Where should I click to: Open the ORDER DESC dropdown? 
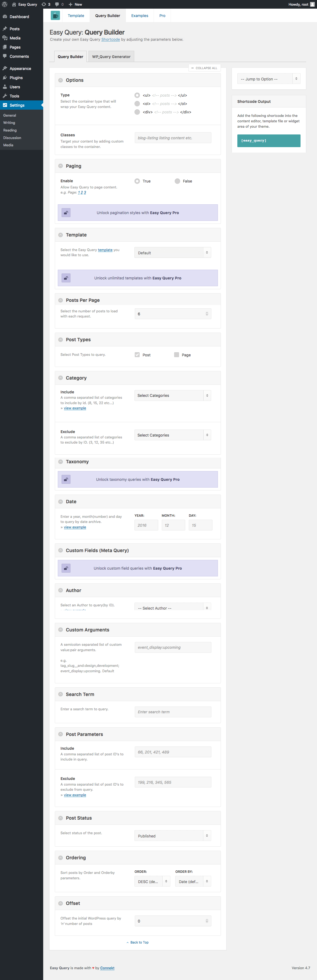point(152,881)
